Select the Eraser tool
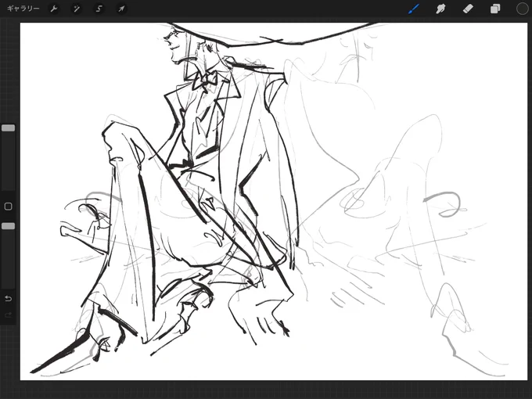Screen dimensions: 532x399 468,9
